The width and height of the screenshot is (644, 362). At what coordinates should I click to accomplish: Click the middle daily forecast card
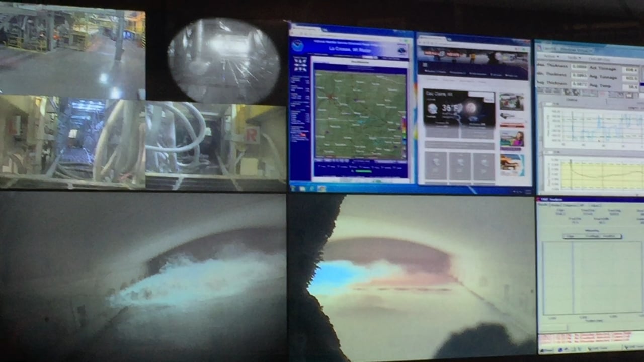[x=459, y=166]
